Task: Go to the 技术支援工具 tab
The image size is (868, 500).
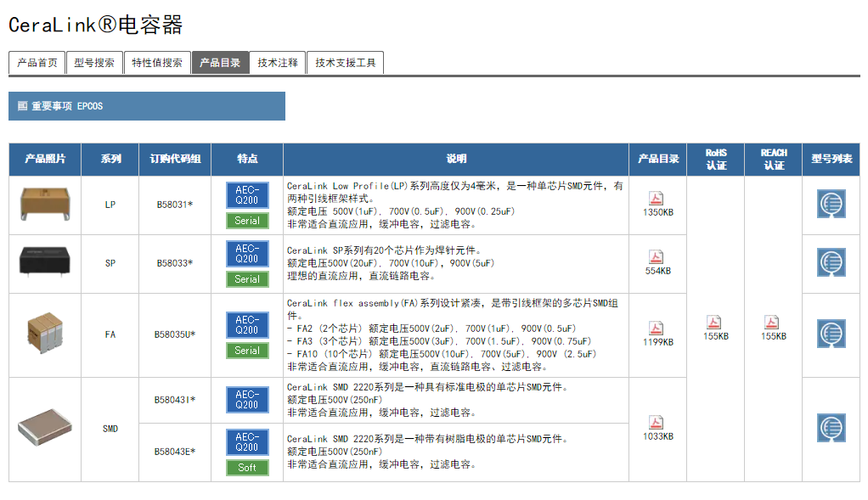Action: (x=345, y=63)
